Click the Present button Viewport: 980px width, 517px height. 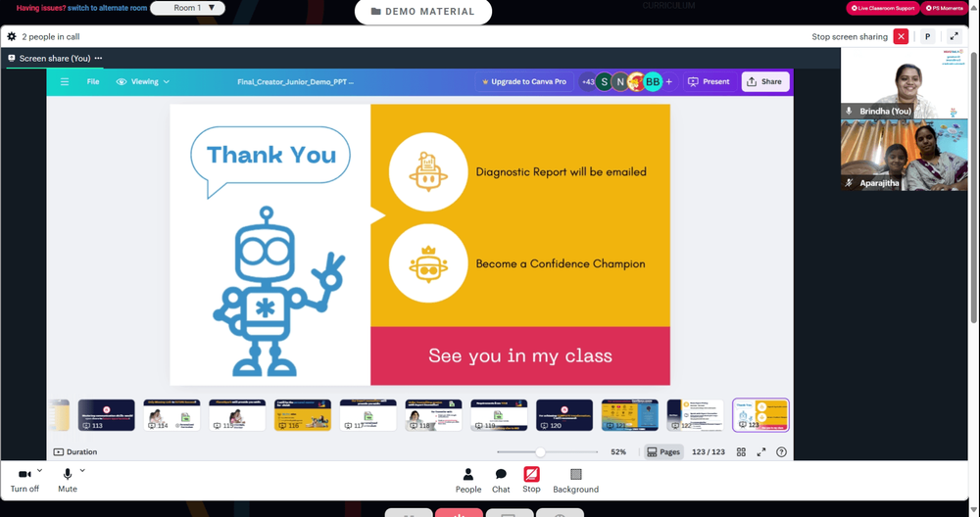[x=709, y=82]
